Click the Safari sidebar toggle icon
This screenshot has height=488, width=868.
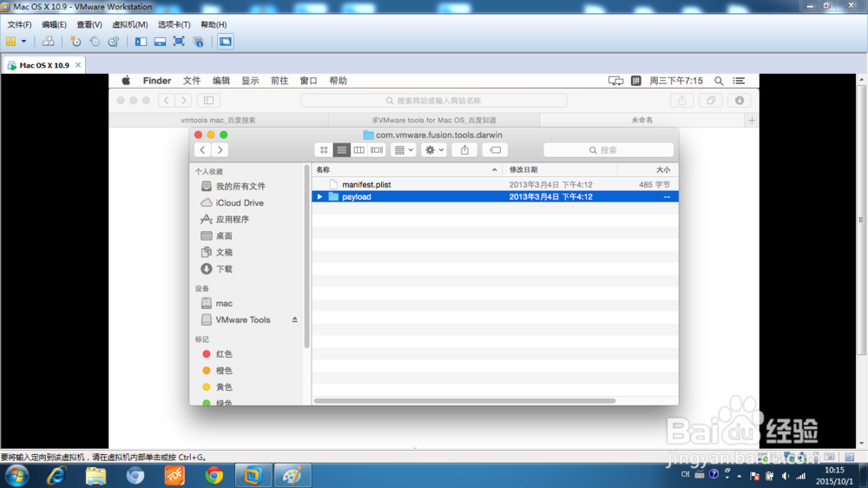click(x=208, y=100)
